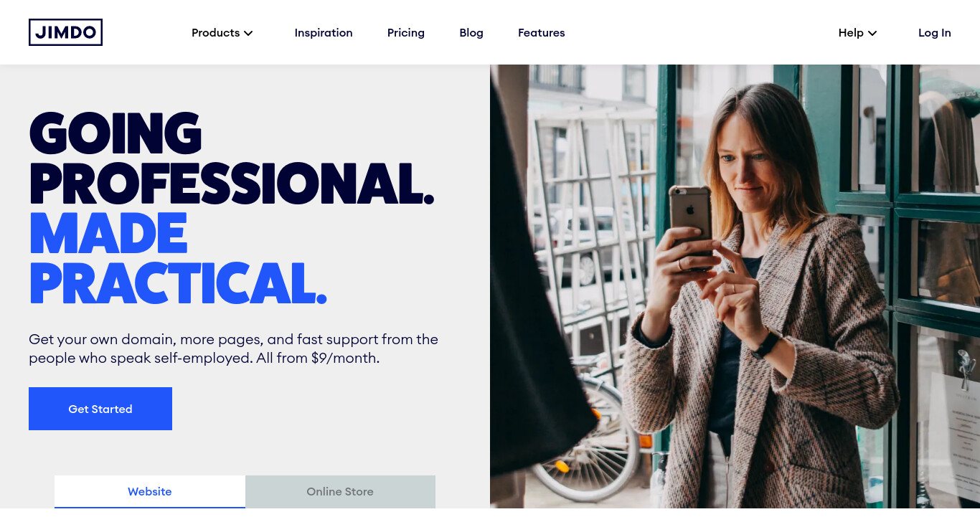The image size is (980, 522).
Task: Visit the Blog link
Action: [x=471, y=33]
